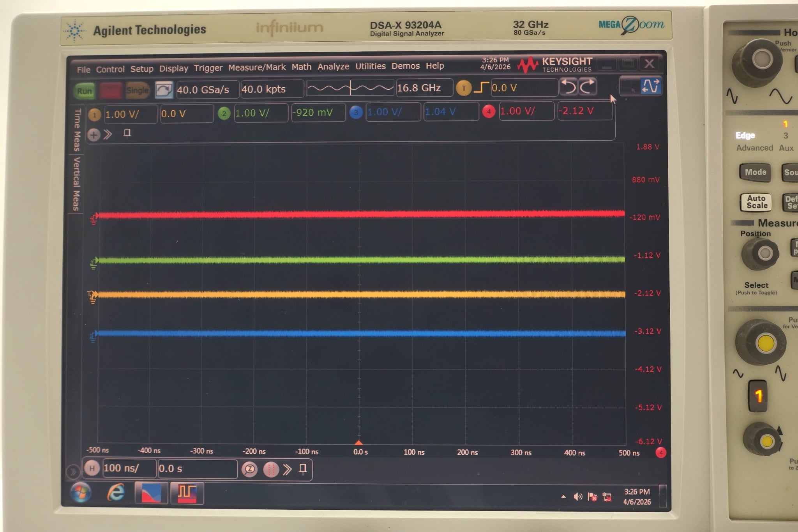
Task: Select the 0.0 s horizontal position field
Action: [197, 468]
